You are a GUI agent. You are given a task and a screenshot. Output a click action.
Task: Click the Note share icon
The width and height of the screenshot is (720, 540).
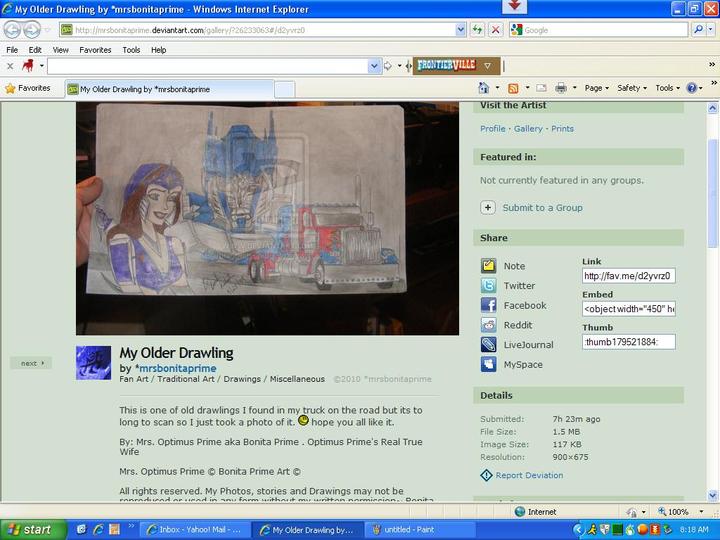point(488,266)
